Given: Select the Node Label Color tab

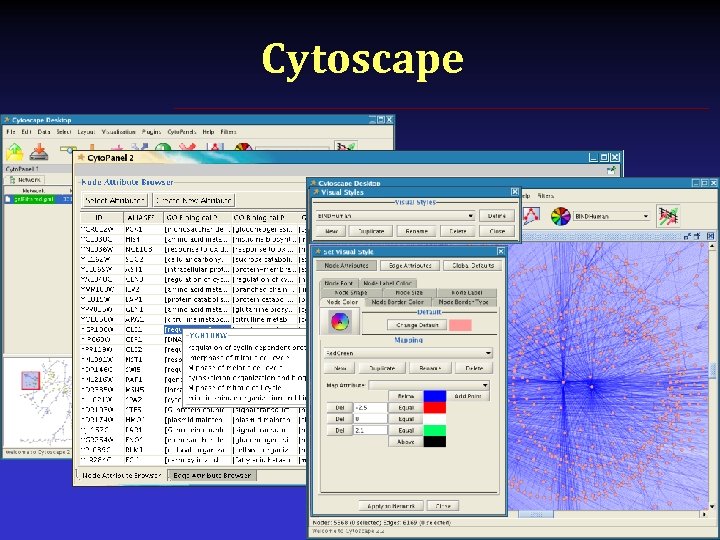Looking at the screenshot, I should point(388,283).
